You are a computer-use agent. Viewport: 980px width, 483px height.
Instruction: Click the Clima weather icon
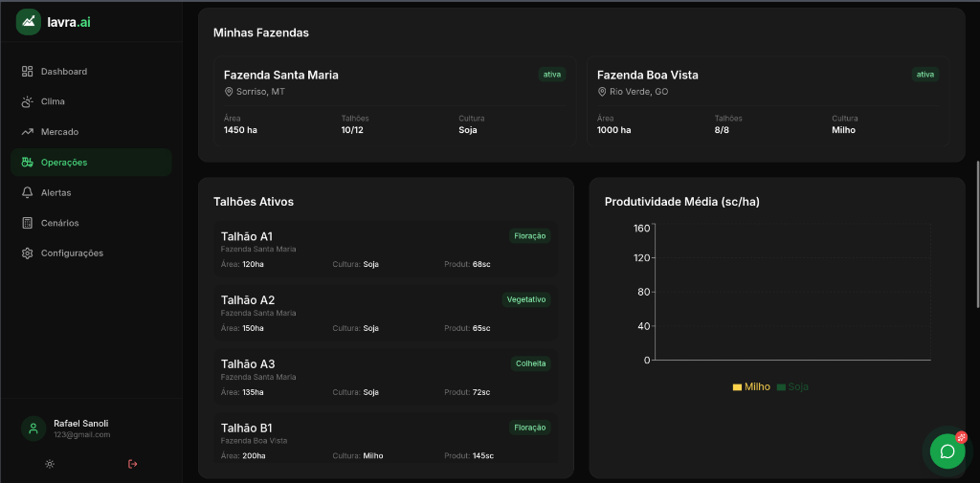[x=28, y=101]
